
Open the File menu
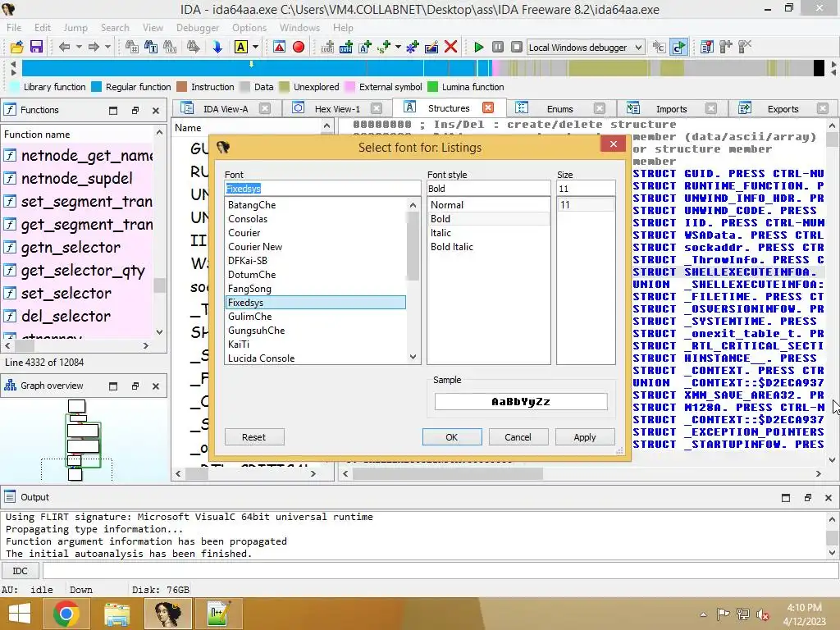coord(14,27)
